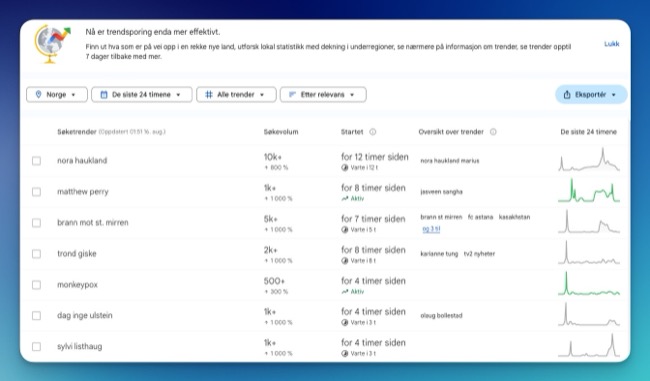Viewport: 650px width, 381px height.
Task: Tick the brann mot st. mirren checkbox
Action: pyautogui.click(x=36, y=223)
